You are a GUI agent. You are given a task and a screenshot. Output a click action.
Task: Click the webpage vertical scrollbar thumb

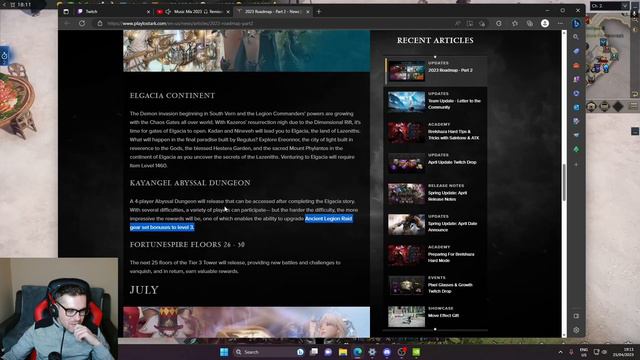[x=564, y=182]
